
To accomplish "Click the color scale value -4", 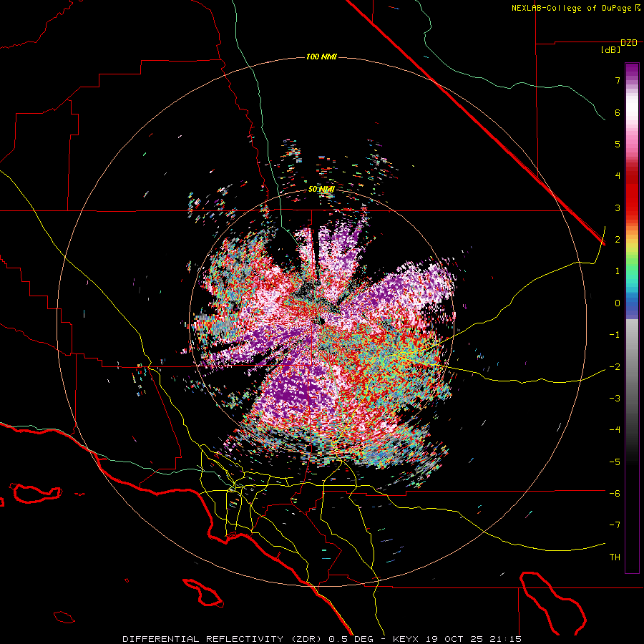I will [615, 430].
